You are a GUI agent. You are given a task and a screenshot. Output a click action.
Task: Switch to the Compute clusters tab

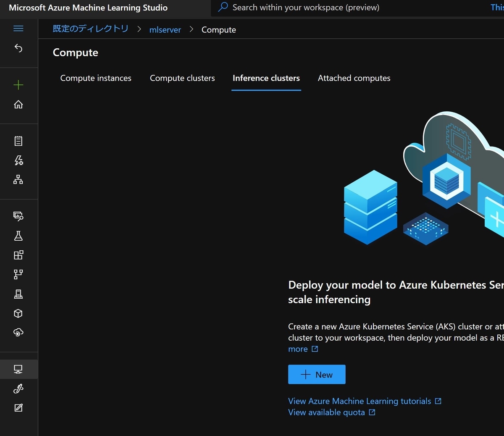click(182, 78)
